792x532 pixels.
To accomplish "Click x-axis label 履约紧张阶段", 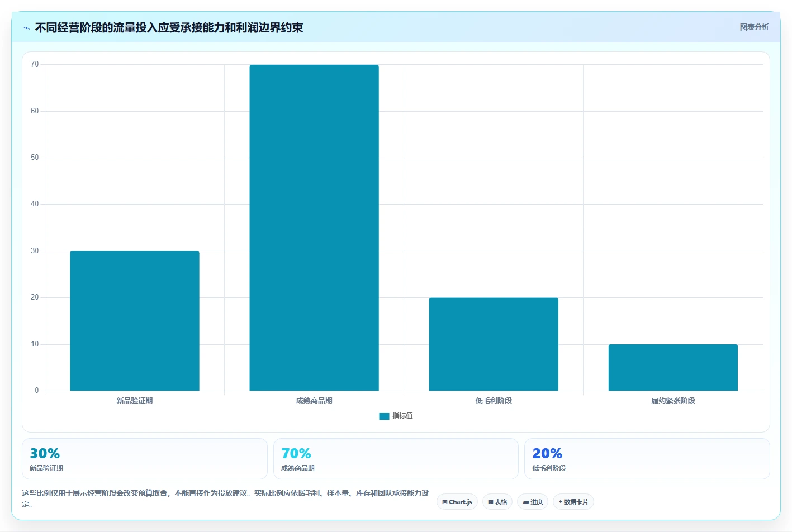I will click(673, 401).
